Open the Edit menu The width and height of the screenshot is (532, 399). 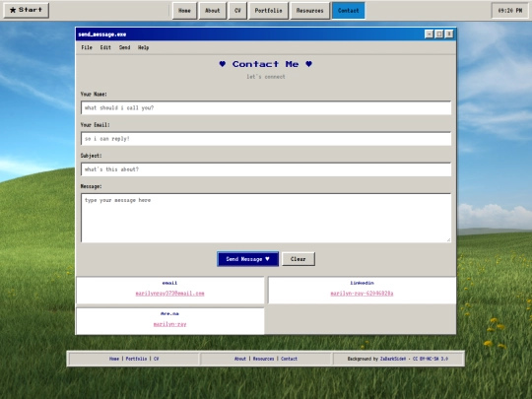pos(105,47)
